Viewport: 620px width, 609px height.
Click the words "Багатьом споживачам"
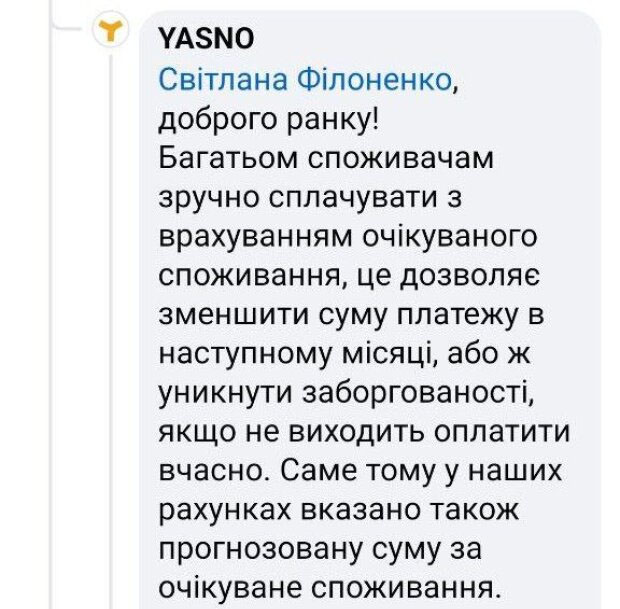click(326, 159)
